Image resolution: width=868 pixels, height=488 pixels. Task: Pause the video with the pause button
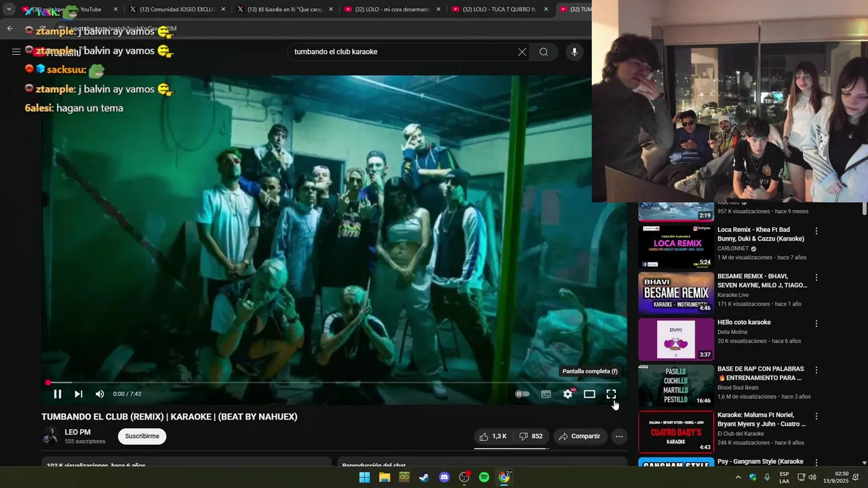tap(58, 394)
